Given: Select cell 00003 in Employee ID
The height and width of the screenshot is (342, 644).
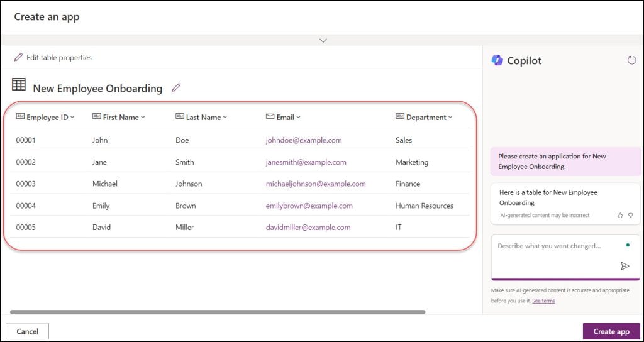Looking at the screenshot, I should [25, 184].
